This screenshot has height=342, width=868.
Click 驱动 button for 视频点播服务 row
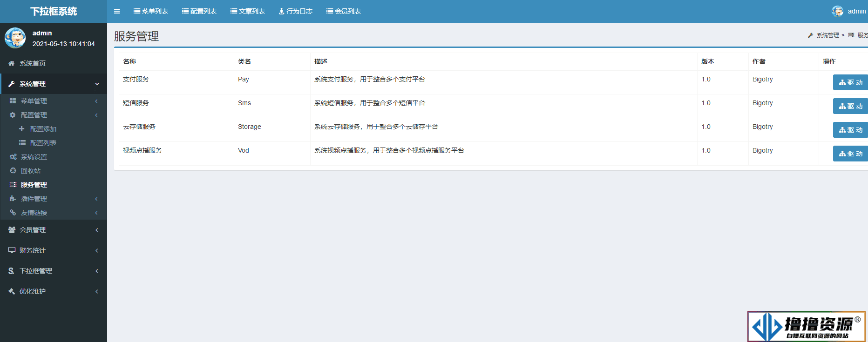pyautogui.click(x=850, y=154)
